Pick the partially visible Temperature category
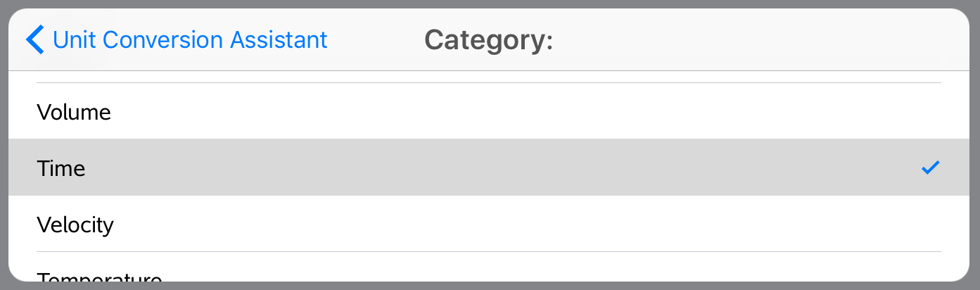 (99, 277)
